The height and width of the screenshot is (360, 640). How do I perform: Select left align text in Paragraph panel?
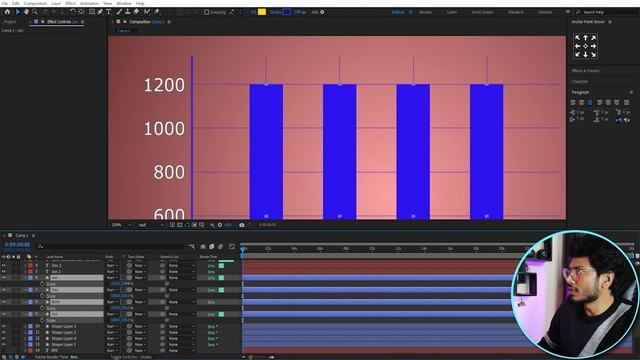[x=573, y=102]
